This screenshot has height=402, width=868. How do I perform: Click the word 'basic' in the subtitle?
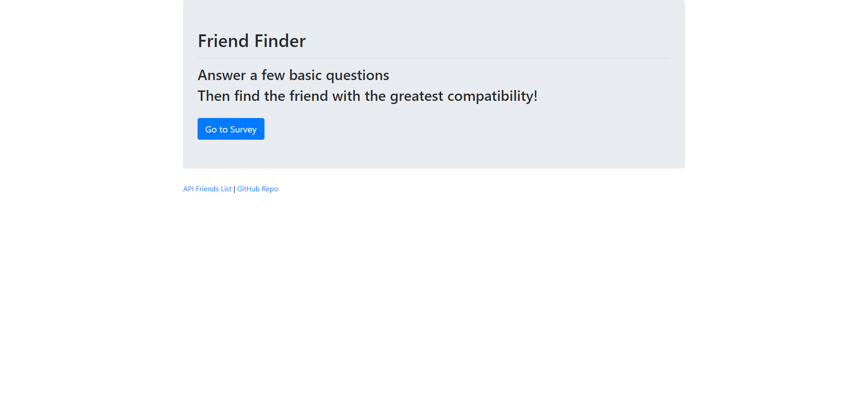click(x=306, y=75)
